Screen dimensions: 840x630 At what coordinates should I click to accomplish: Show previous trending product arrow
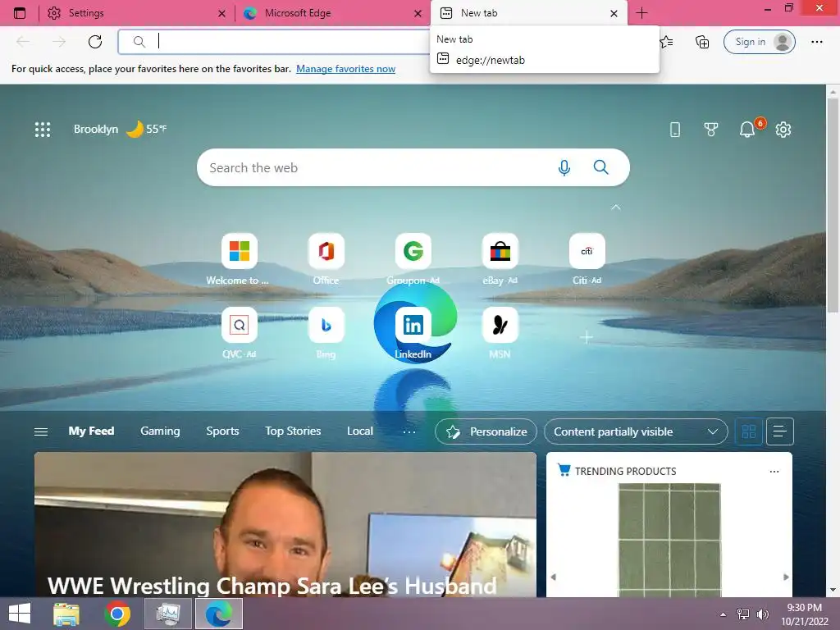pyautogui.click(x=554, y=577)
